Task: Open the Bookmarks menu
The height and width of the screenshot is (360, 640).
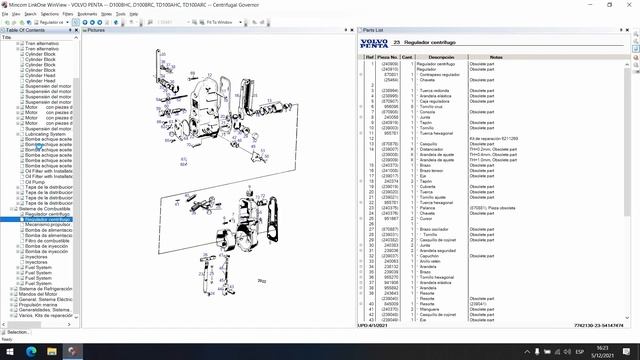Action: tap(87, 14)
